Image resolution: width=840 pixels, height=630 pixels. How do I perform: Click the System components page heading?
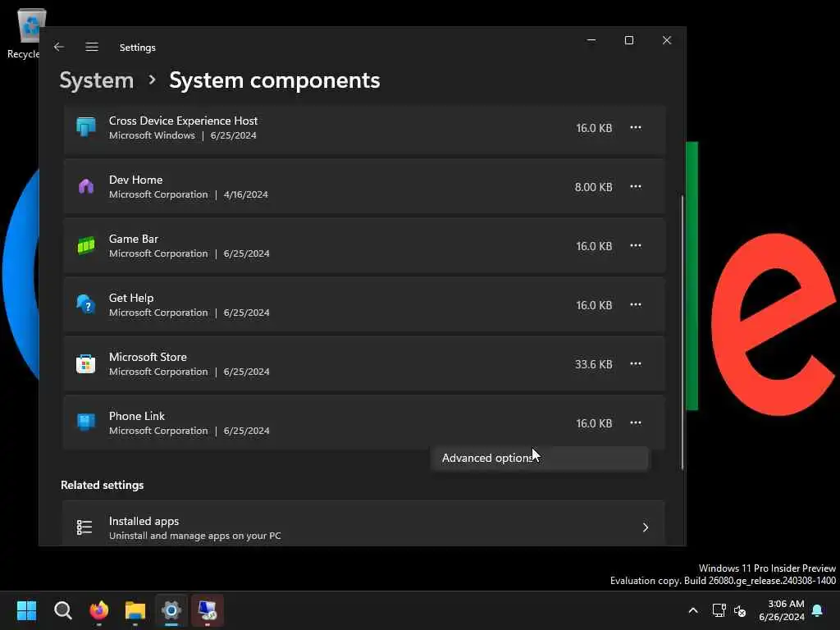click(x=274, y=80)
